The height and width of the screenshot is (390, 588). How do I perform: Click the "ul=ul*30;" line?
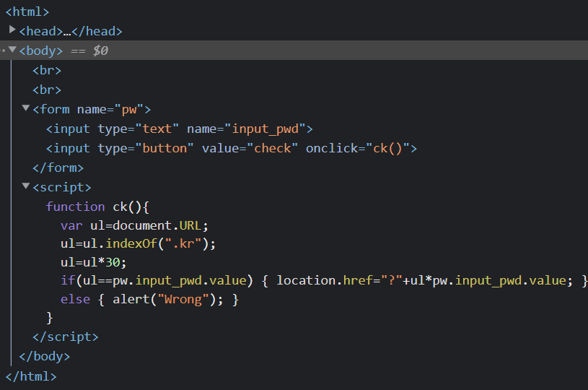94,262
